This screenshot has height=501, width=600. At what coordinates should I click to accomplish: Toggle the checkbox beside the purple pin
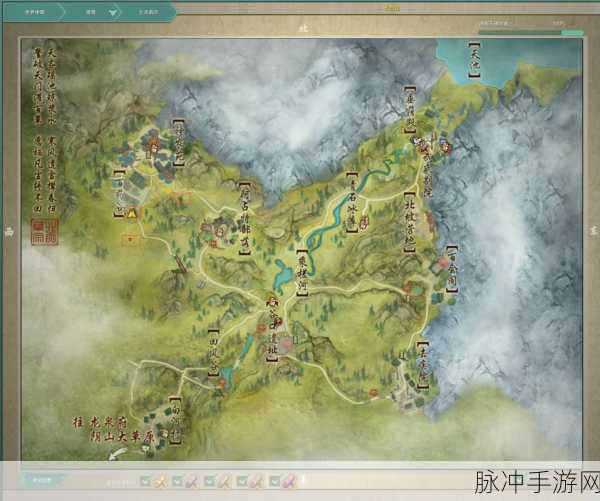274,481
